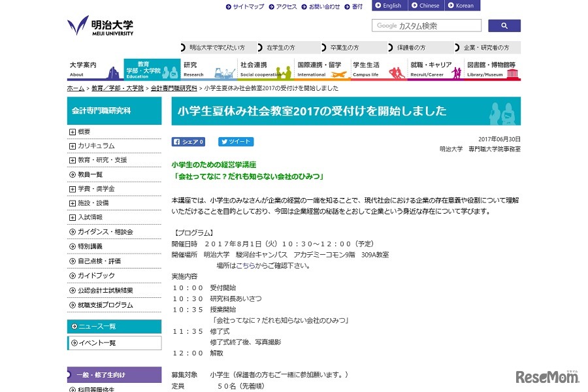Tweet this page via Twitter button

click(x=235, y=142)
